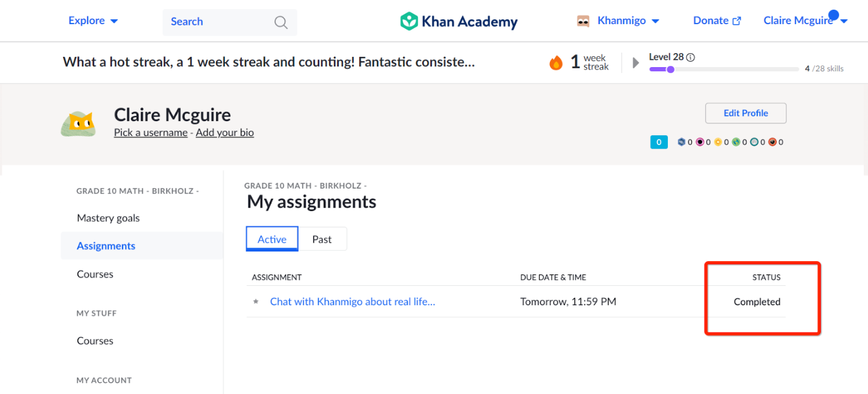
Task: Click the Donate link
Action: pos(717,21)
